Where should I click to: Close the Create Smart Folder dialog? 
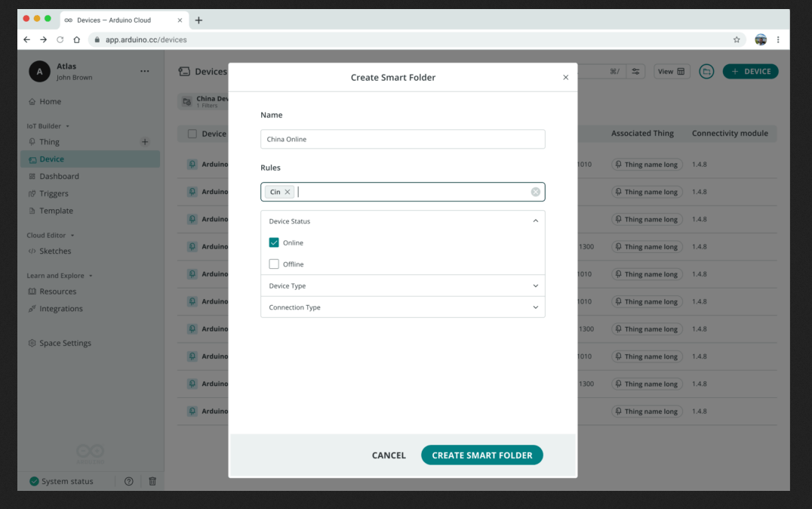(565, 77)
